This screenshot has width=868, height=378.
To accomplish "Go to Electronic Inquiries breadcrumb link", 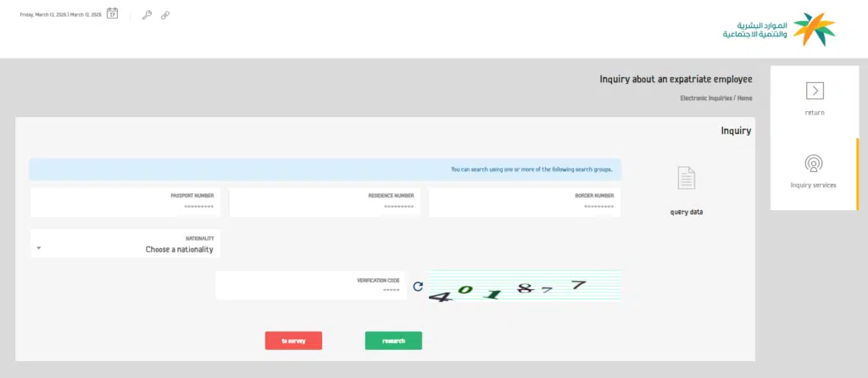I will (x=706, y=98).
